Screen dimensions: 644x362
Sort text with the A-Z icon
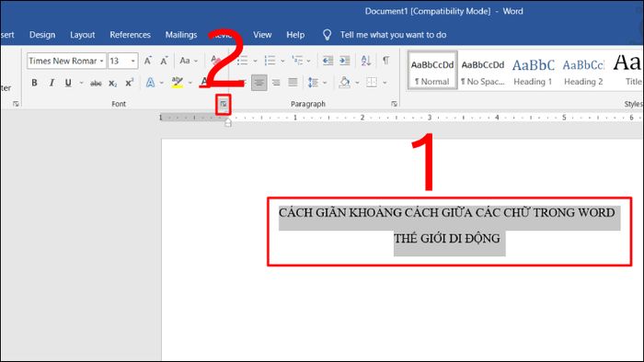click(365, 61)
